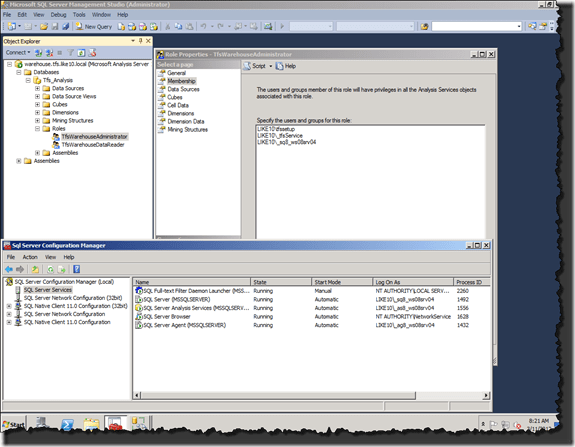Open PowerShell from the taskbar
575x447 pixels.
(67, 424)
